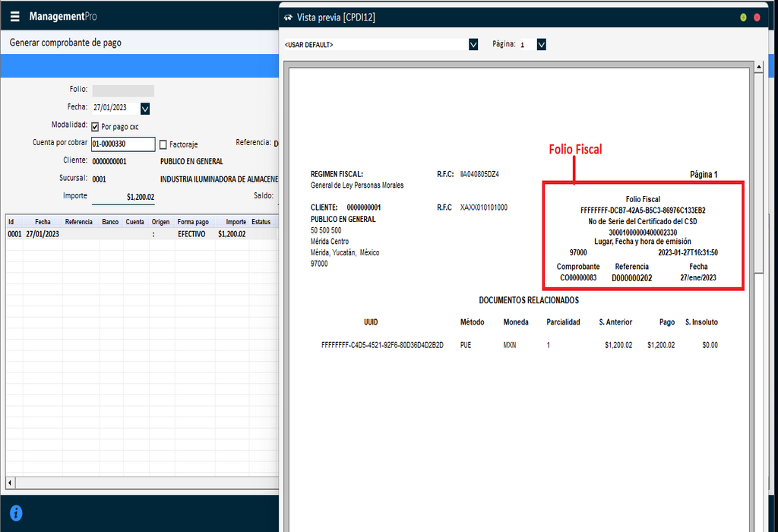Open the Página page selector dropdown

541,44
